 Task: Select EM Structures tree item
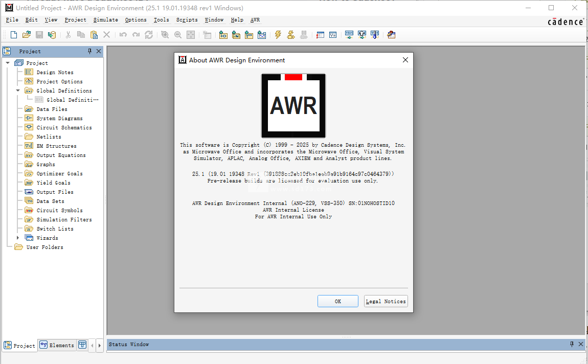(x=56, y=146)
